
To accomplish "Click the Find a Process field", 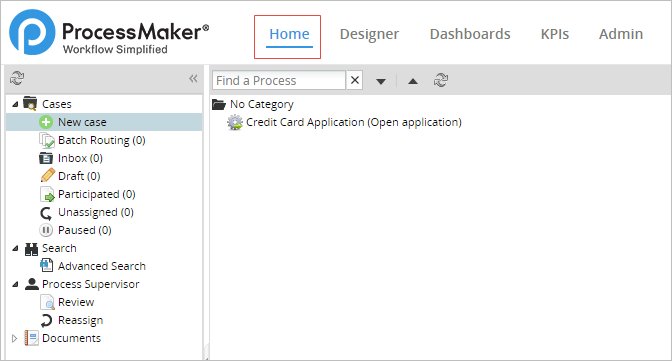I will 279,80.
